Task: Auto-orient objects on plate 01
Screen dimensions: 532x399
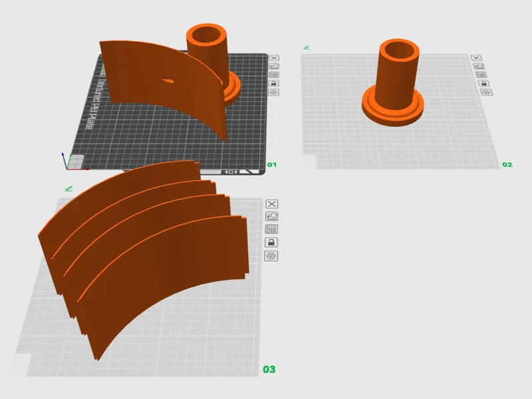Action: tap(274, 66)
